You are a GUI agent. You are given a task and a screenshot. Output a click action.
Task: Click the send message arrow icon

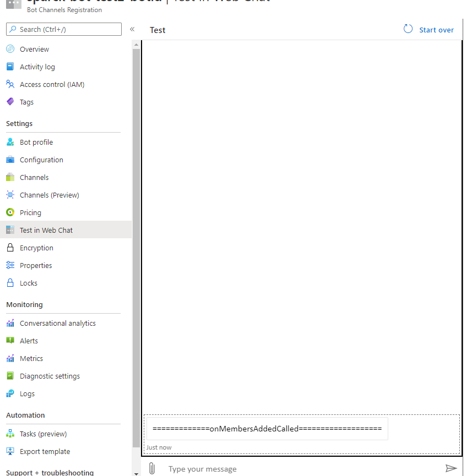coord(452,468)
